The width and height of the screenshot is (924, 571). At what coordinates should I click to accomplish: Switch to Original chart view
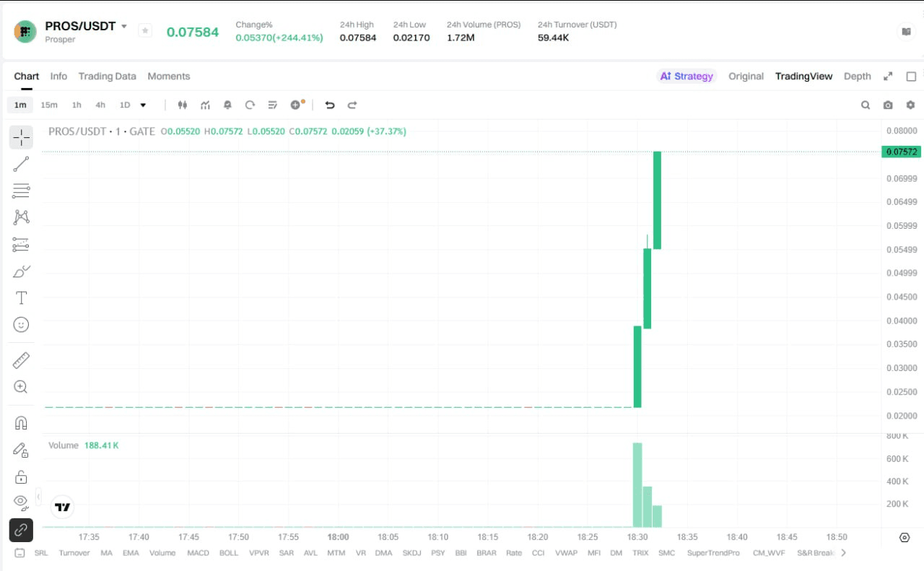click(746, 77)
